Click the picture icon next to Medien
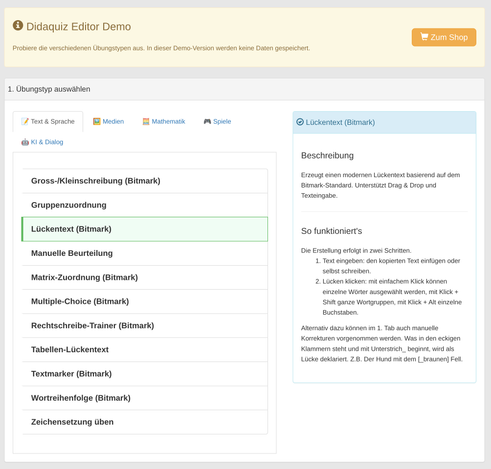Image resolution: width=491 pixels, height=469 pixels. click(x=97, y=121)
